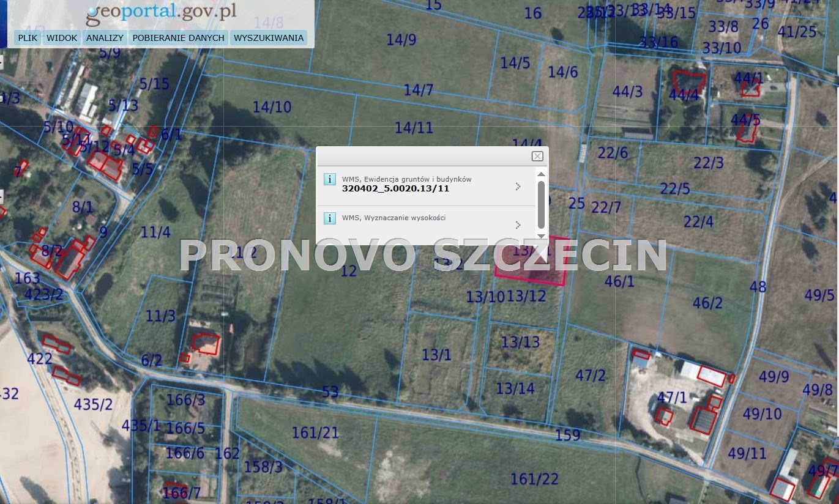The height and width of the screenshot is (504, 839).
Task: Open the POBIERANIE DANYCH menu
Action: [178, 38]
